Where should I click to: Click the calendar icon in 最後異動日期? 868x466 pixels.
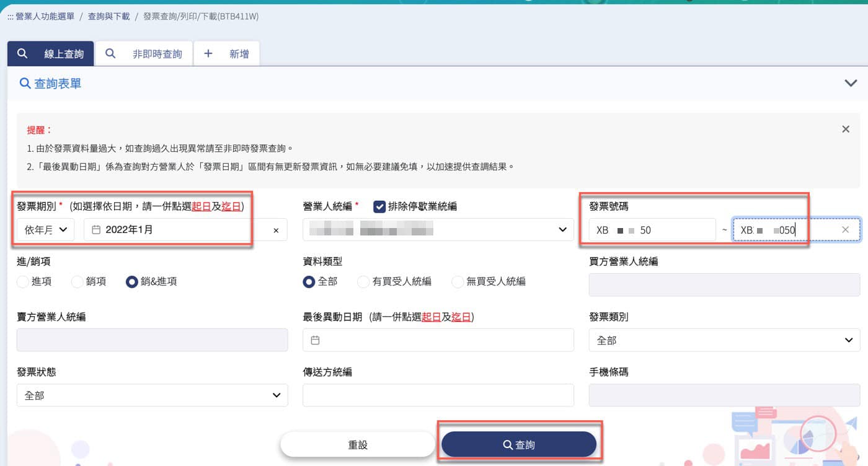pyautogui.click(x=315, y=340)
